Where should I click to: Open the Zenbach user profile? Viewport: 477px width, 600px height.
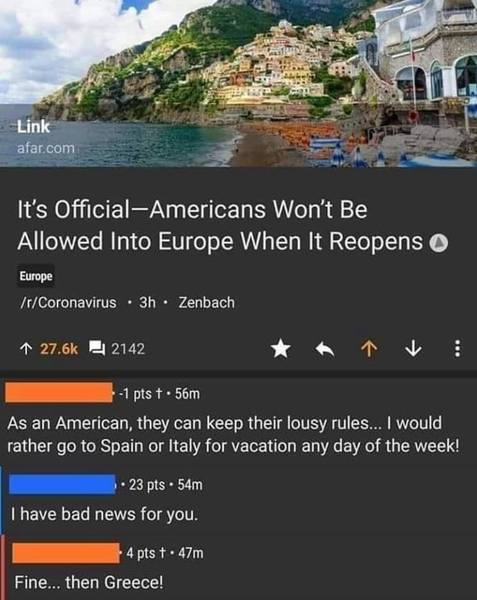[x=207, y=303]
